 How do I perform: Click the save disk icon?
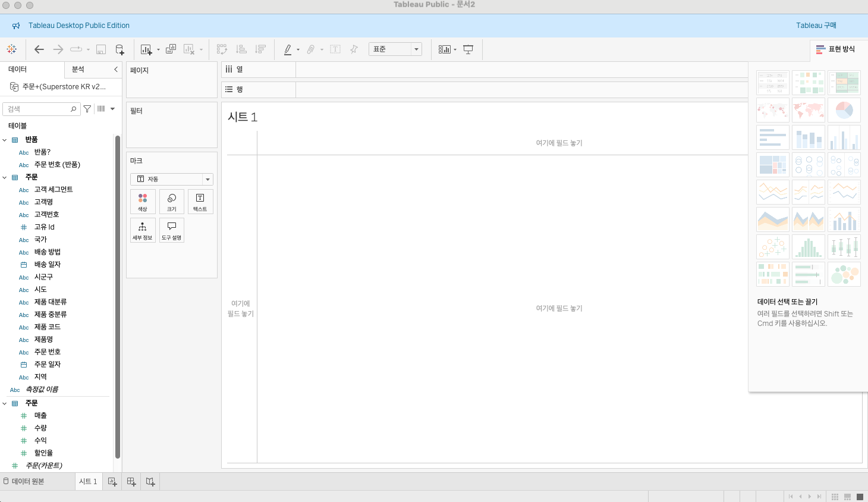coord(101,49)
